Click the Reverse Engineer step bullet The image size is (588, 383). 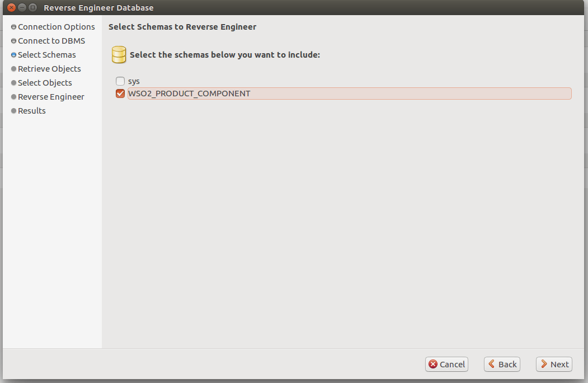click(13, 97)
